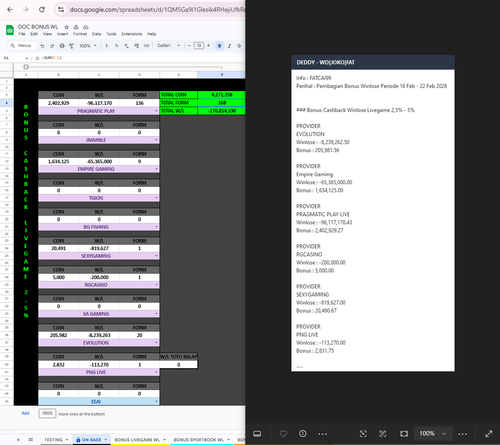
Task: Star the DOC BONUS WL document
Action: coord(66,27)
